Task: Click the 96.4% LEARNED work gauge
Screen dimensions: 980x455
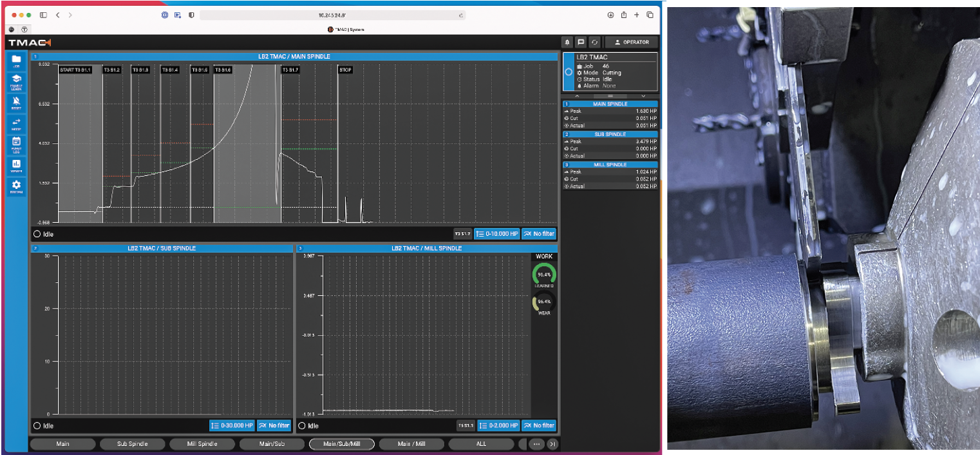Action: (544, 273)
